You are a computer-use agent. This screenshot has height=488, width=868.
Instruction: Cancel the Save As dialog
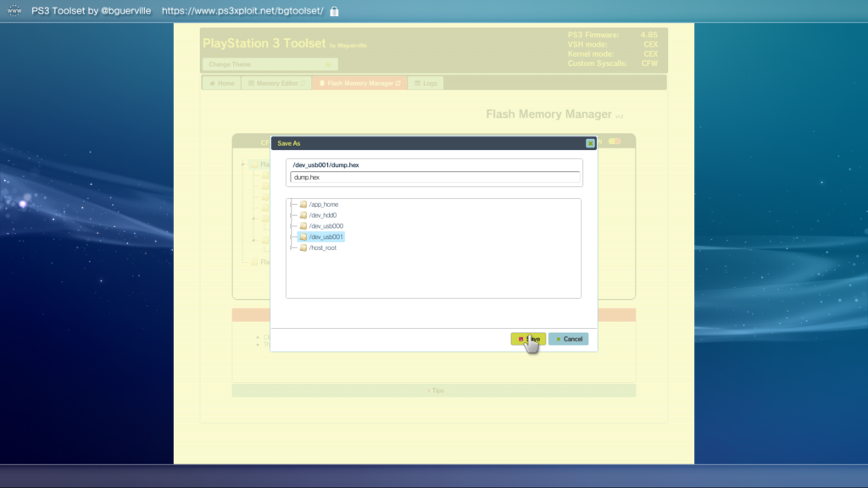[x=569, y=339]
